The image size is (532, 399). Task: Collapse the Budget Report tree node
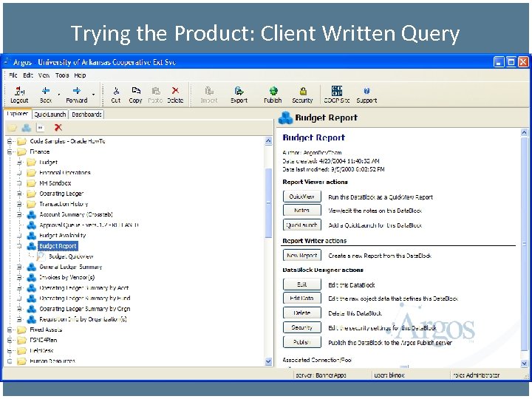(19, 246)
